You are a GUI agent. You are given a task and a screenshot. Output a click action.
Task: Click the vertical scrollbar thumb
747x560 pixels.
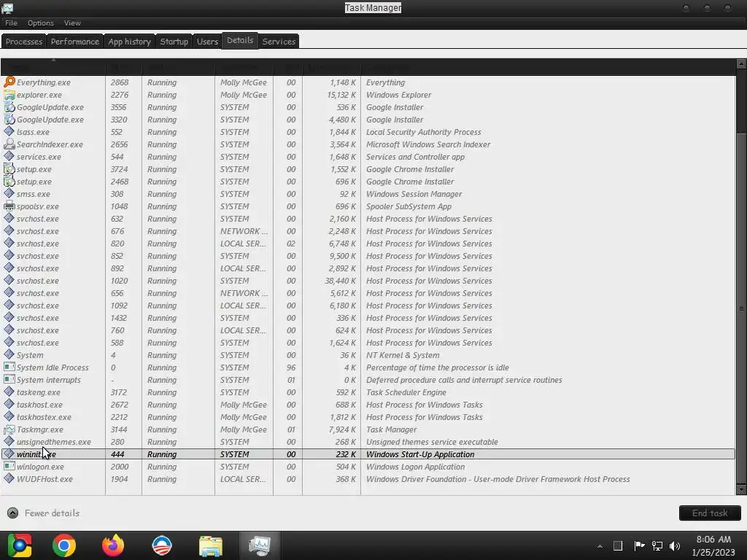(741, 308)
